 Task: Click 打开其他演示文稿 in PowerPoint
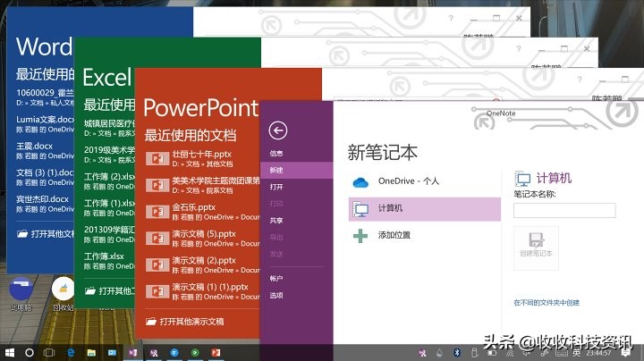(x=185, y=322)
